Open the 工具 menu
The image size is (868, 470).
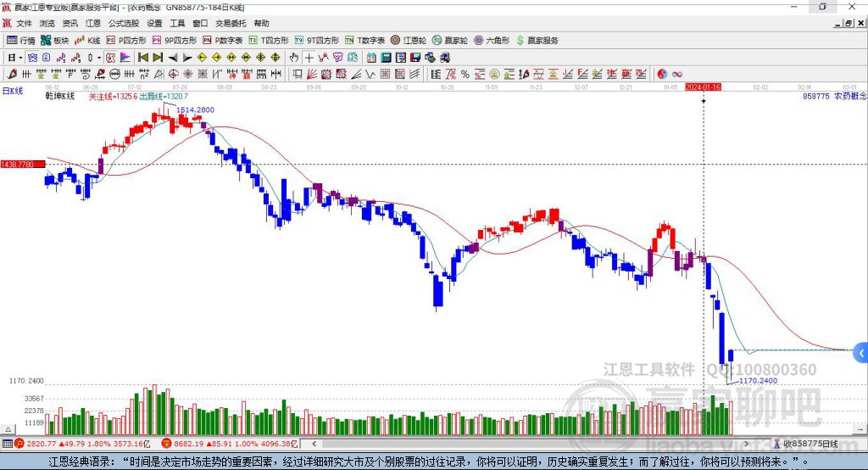[177, 23]
